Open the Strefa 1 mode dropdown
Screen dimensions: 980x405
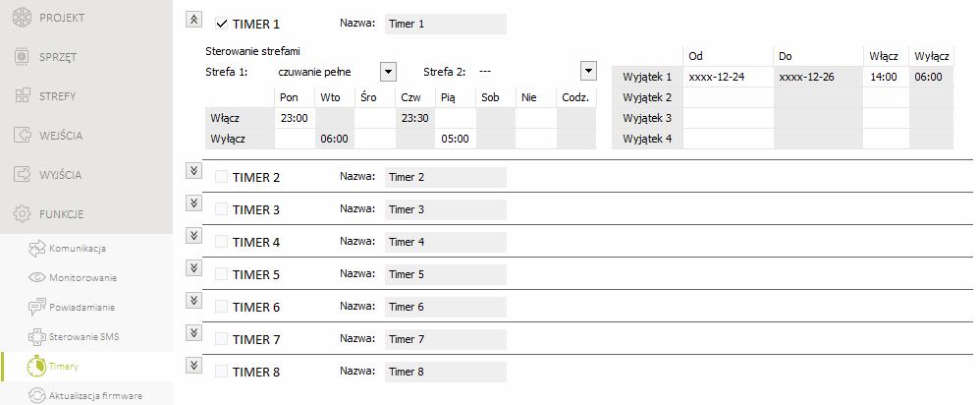click(x=388, y=72)
